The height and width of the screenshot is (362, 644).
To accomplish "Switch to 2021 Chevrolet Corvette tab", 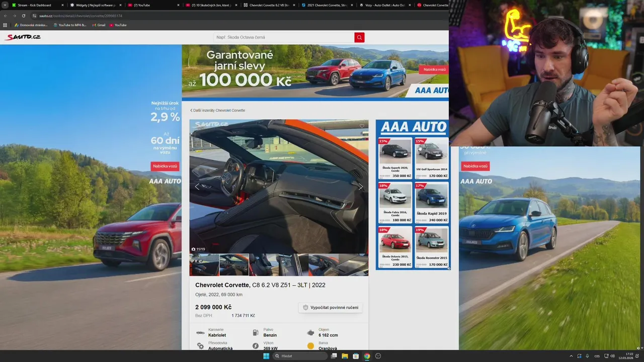I will 328,5.
